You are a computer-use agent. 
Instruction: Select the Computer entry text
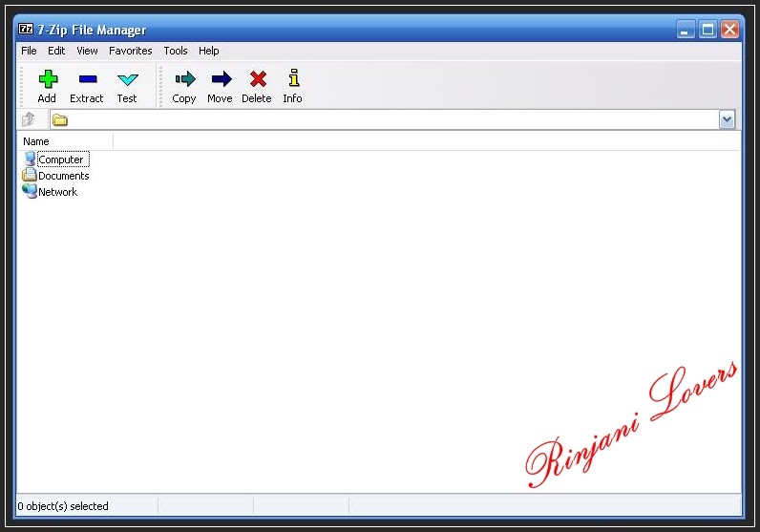click(x=61, y=160)
